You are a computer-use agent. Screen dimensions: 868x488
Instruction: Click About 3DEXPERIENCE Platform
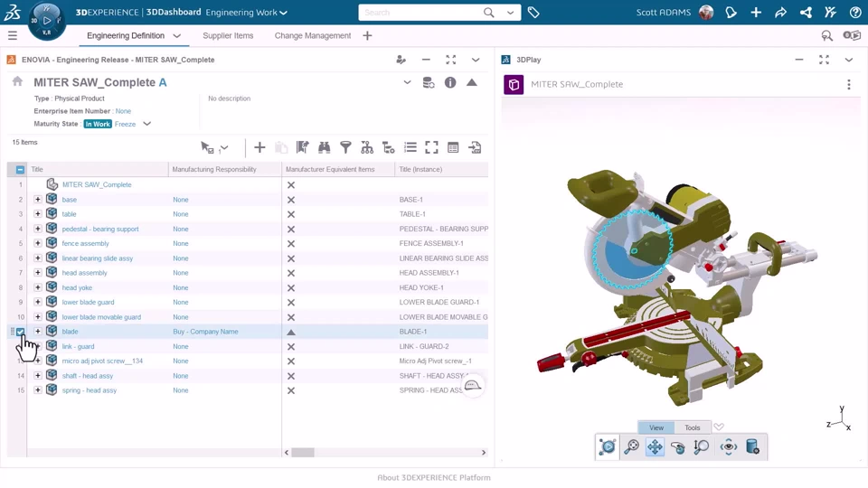tap(434, 477)
